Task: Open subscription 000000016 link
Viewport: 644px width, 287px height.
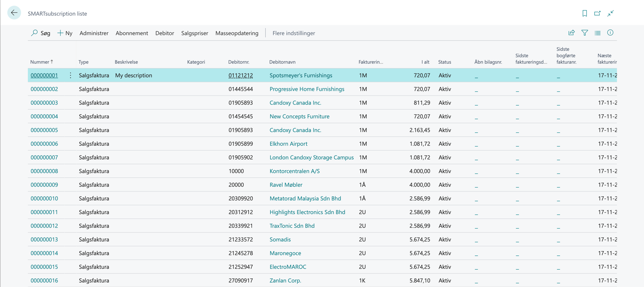Action: (x=44, y=281)
